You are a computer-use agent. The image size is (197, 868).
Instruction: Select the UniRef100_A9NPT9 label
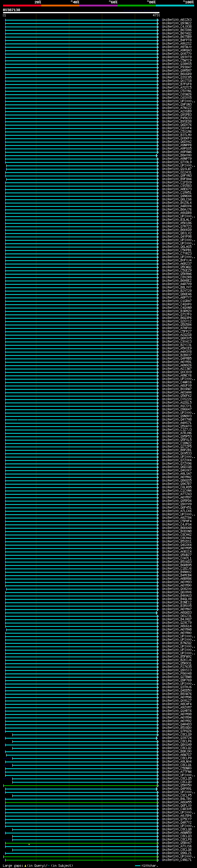click(177, 159)
